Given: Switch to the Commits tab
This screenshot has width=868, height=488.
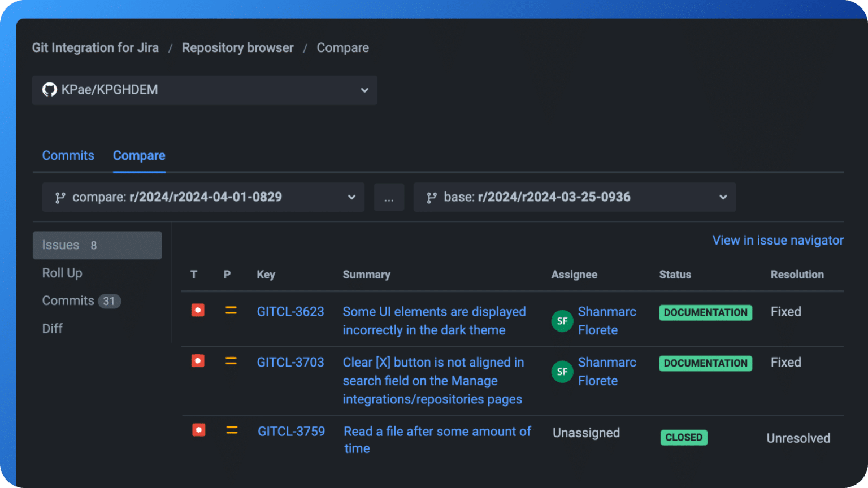Looking at the screenshot, I should tap(68, 155).
